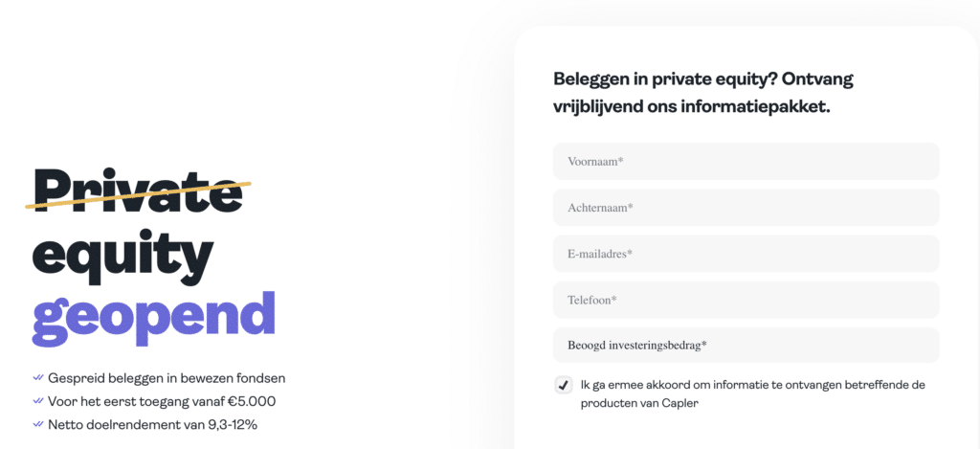Activate the Telefoon input field
This screenshot has width=980, height=449.
coord(746,300)
